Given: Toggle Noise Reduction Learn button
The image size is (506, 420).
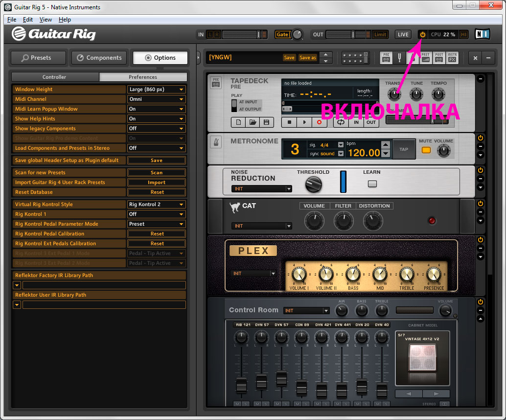Looking at the screenshot, I should click(372, 184).
